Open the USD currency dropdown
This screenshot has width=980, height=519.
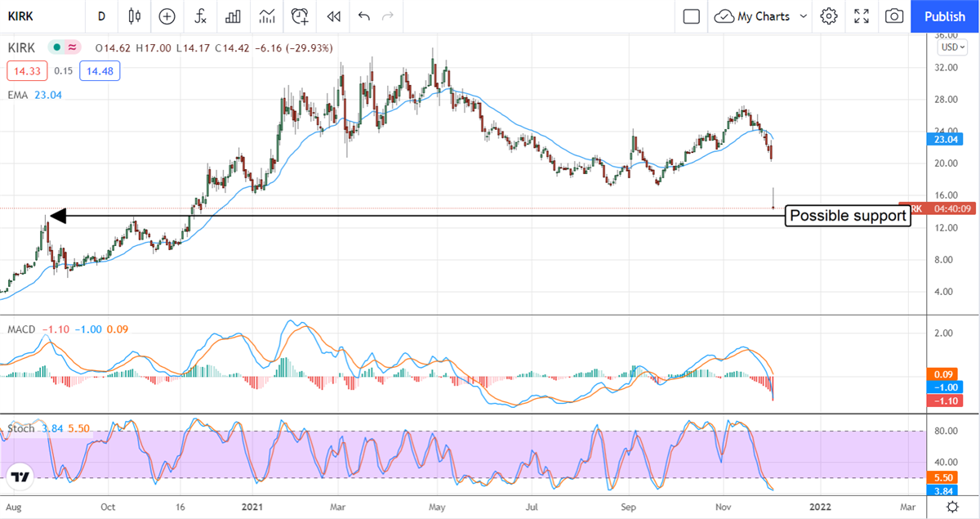coord(951,47)
